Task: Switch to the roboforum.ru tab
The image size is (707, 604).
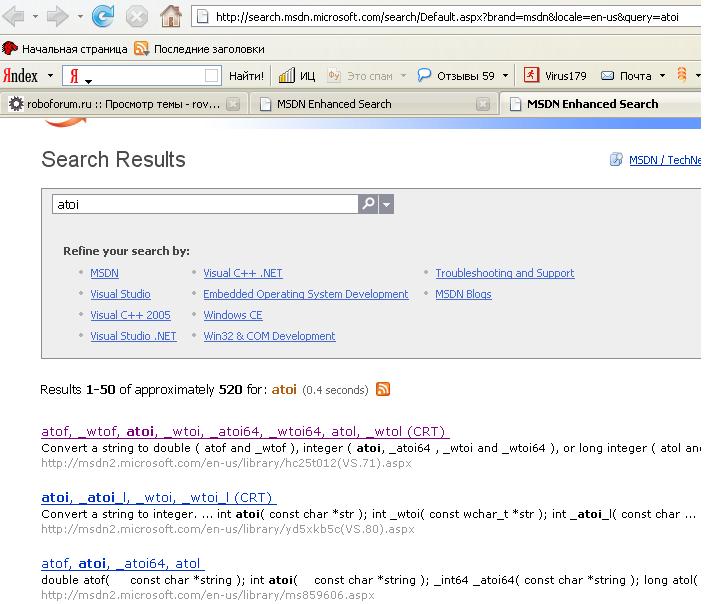Action: pyautogui.click(x=115, y=104)
